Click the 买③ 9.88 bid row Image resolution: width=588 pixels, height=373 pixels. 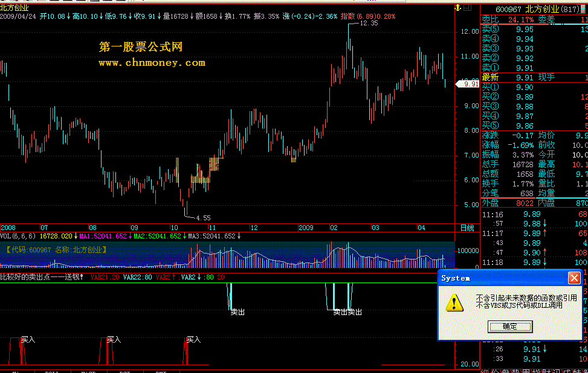[534, 107]
